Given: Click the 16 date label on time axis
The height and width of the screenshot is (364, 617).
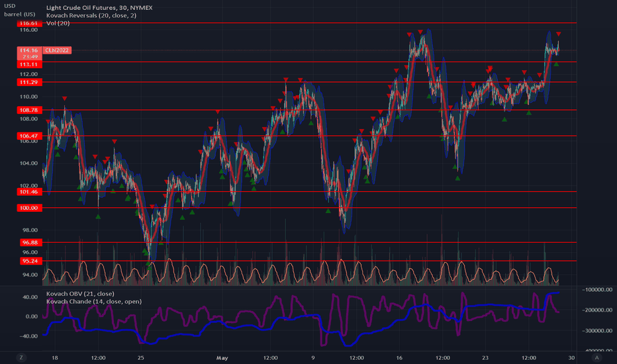Looking at the screenshot, I should coord(399,357).
